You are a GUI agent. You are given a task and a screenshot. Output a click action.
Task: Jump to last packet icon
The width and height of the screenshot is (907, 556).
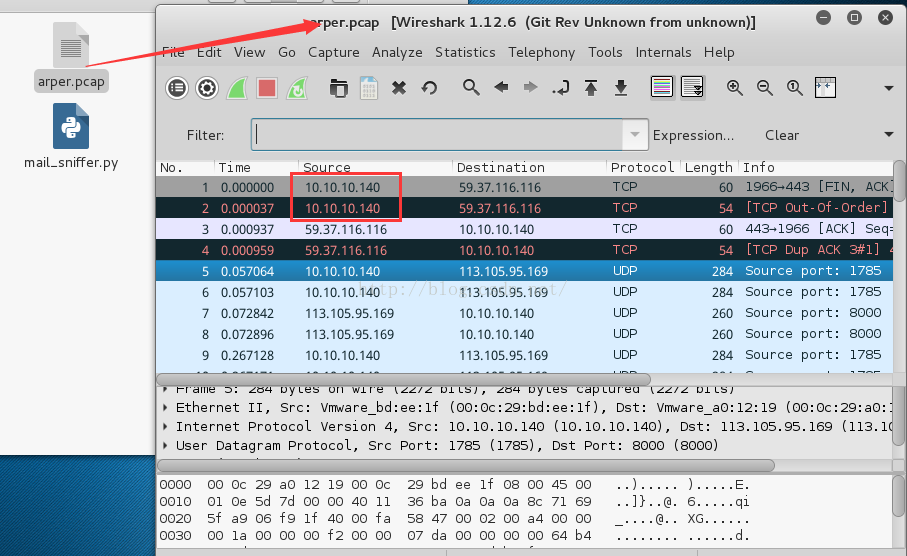coord(621,88)
